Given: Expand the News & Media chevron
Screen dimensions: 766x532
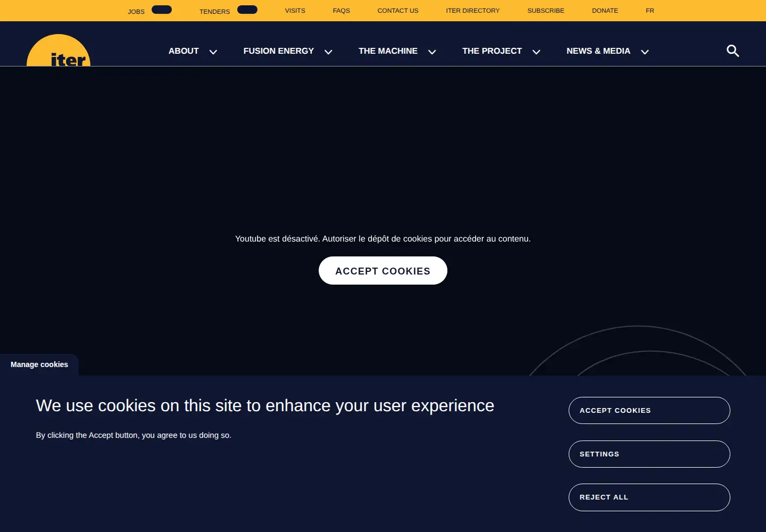Looking at the screenshot, I should (x=645, y=52).
